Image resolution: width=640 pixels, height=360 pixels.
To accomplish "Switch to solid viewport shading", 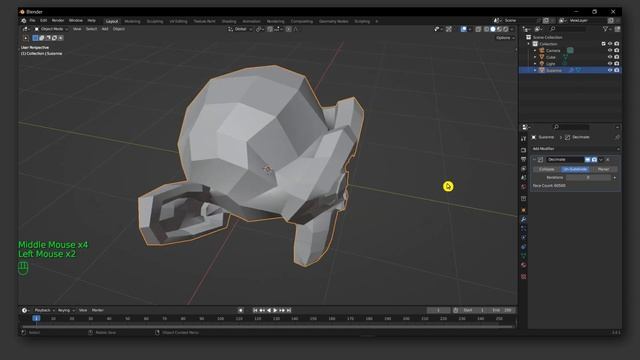I will click(493, 29).
